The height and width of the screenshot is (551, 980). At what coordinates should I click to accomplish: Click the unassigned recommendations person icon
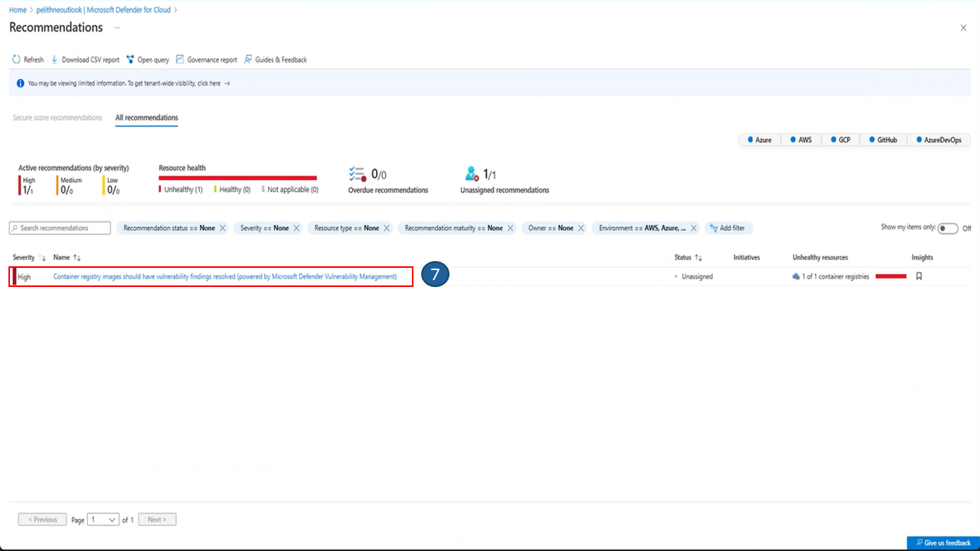472,174
